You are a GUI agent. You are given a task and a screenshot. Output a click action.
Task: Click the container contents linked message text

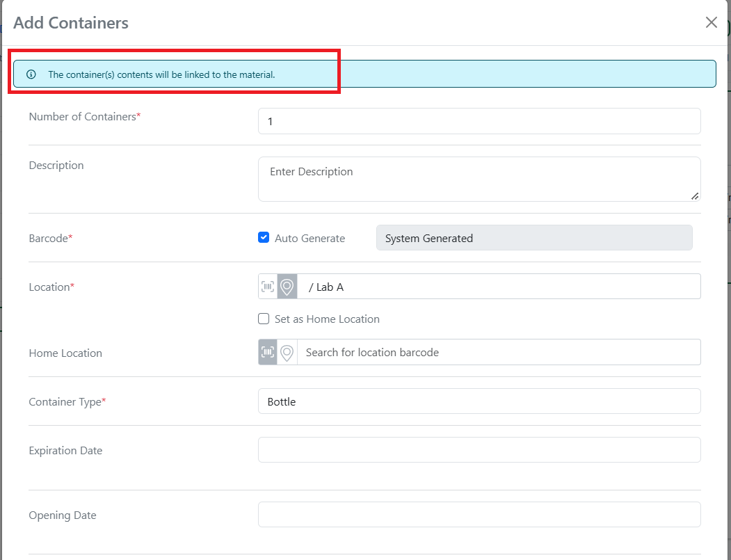(x=162, y=74)
